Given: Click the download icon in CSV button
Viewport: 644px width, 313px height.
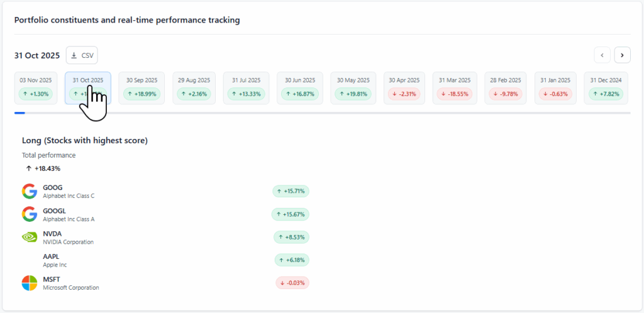Looking at the screenshot, I should pos(74,55).
